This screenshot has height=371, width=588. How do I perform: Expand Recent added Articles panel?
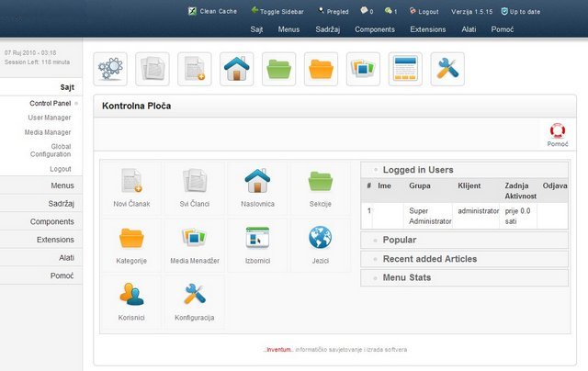pos(429,259)
